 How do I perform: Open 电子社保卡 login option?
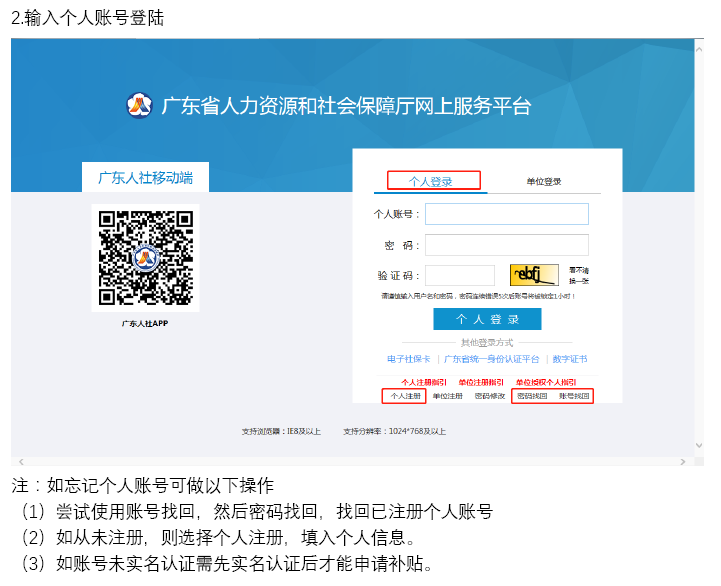coord(409,359)
